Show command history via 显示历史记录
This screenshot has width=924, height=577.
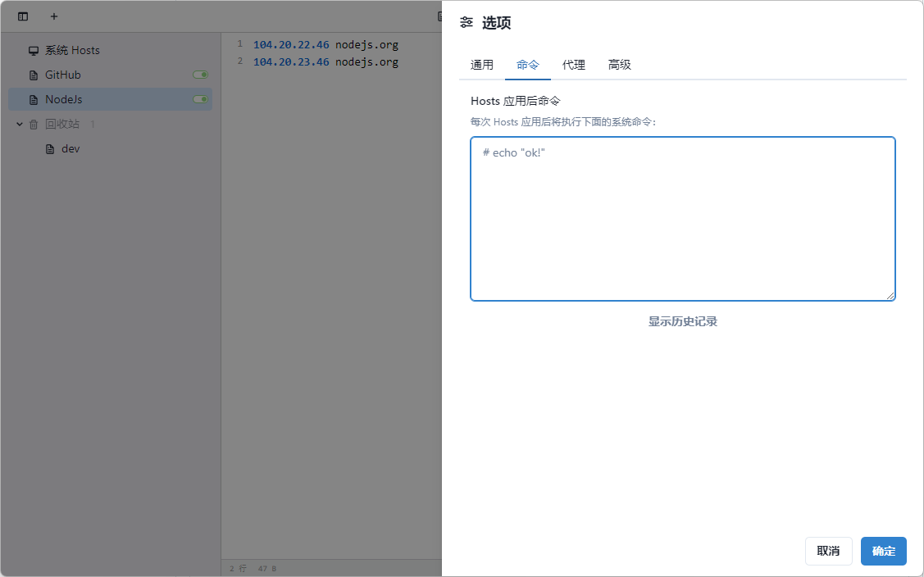683,321
